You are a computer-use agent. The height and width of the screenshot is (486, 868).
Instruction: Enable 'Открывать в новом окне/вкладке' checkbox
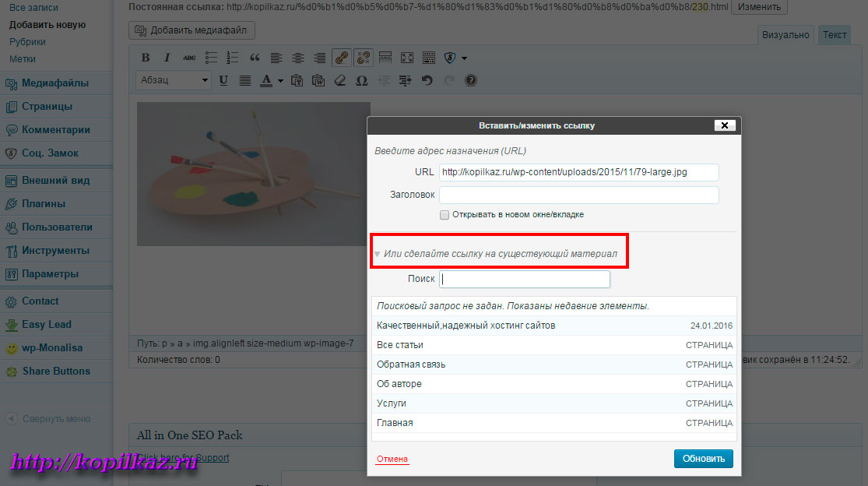pos(445,215)
